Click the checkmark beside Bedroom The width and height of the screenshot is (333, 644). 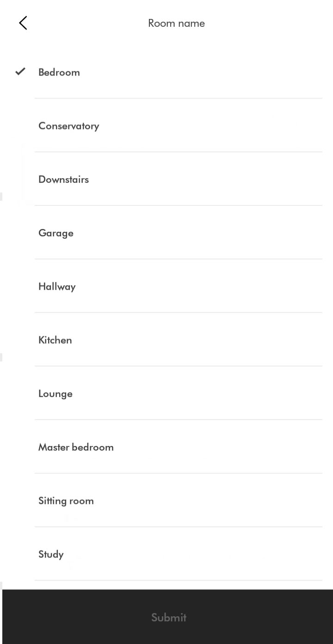tap(20, 72)
